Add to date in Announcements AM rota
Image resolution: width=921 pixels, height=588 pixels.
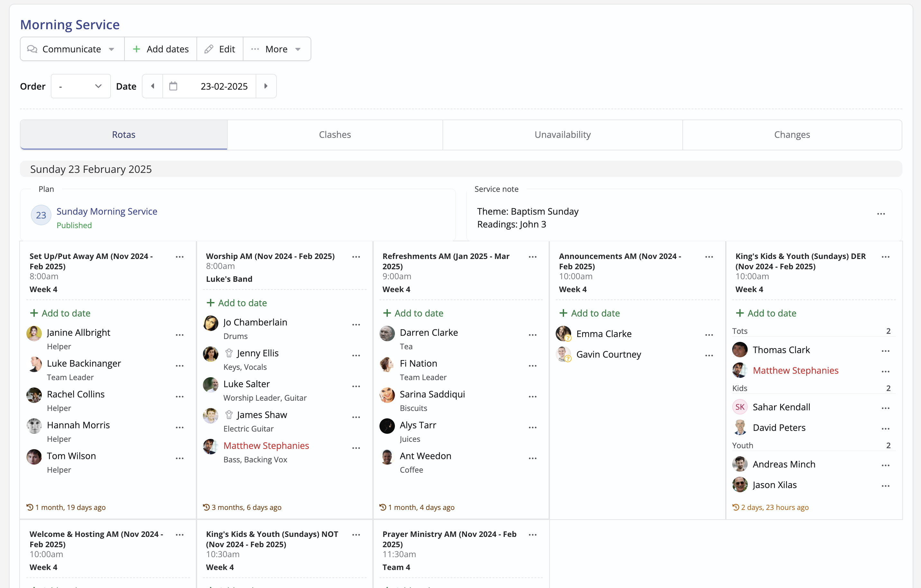click(x=589, y=313)
